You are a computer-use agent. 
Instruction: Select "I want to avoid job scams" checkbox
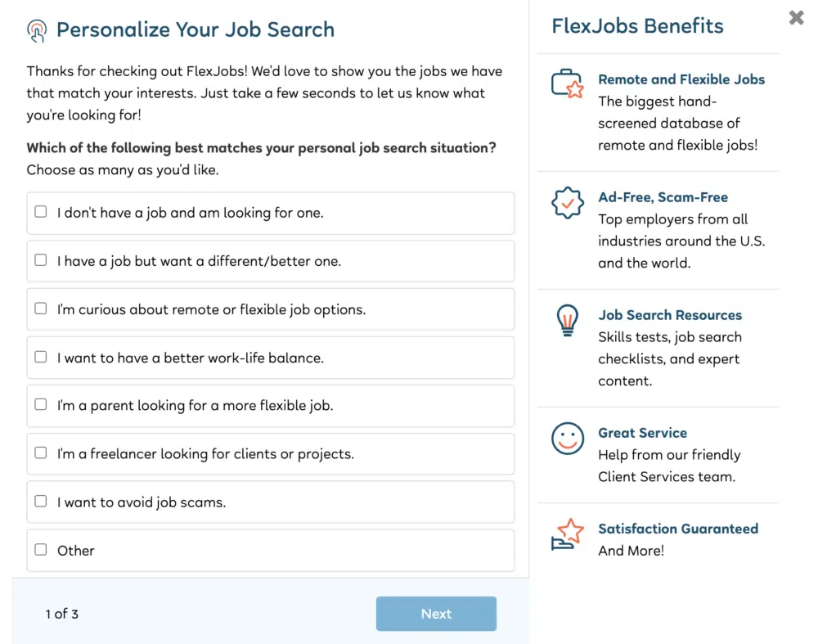[x=41, y=501]
